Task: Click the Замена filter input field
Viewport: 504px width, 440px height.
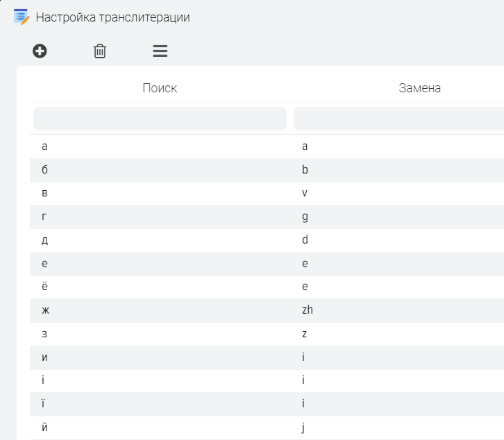Action: (x=398, y=119)
